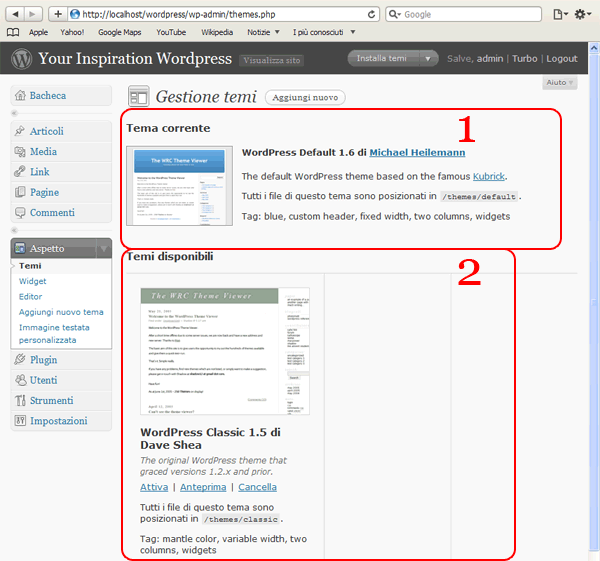Follow the Michael Heilemann author link
The height and width of the screenshot is (561, 600).
[417, 152]
